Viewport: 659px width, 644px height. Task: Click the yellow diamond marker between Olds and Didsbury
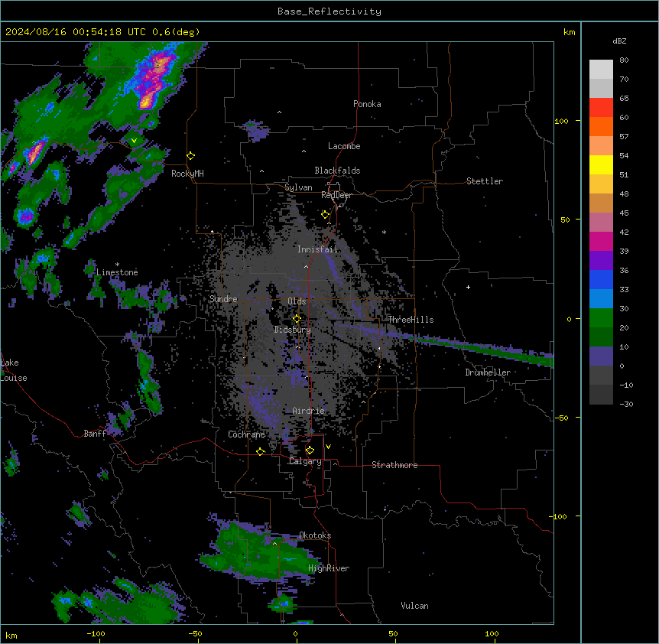pyautogui.click(x=297, y=319)
